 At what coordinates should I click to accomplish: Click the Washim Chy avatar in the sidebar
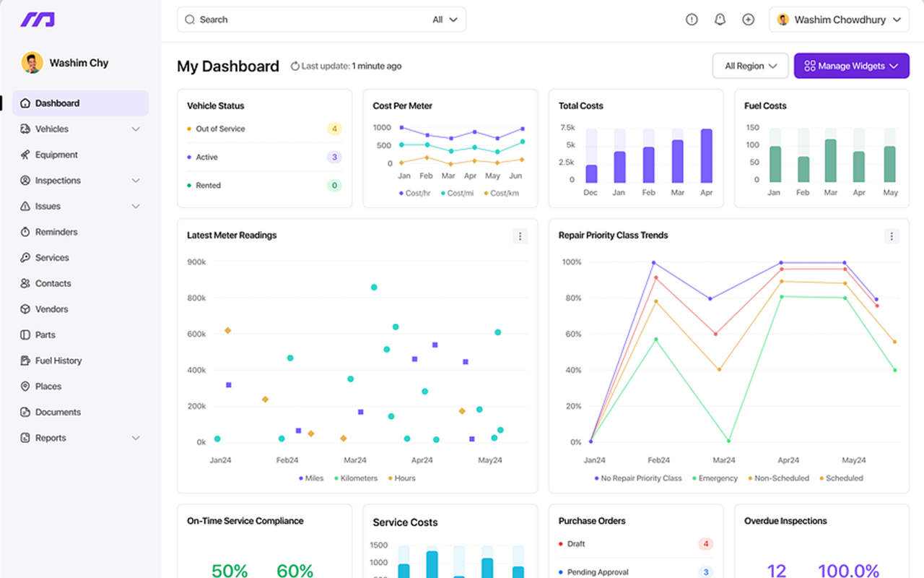click(32, 63)
